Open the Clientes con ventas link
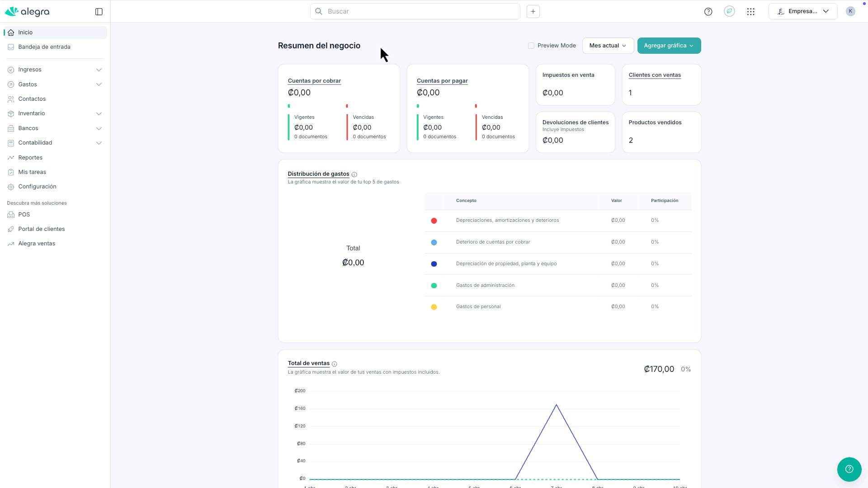This screenshot has width=868, height=488. (654, 75)
